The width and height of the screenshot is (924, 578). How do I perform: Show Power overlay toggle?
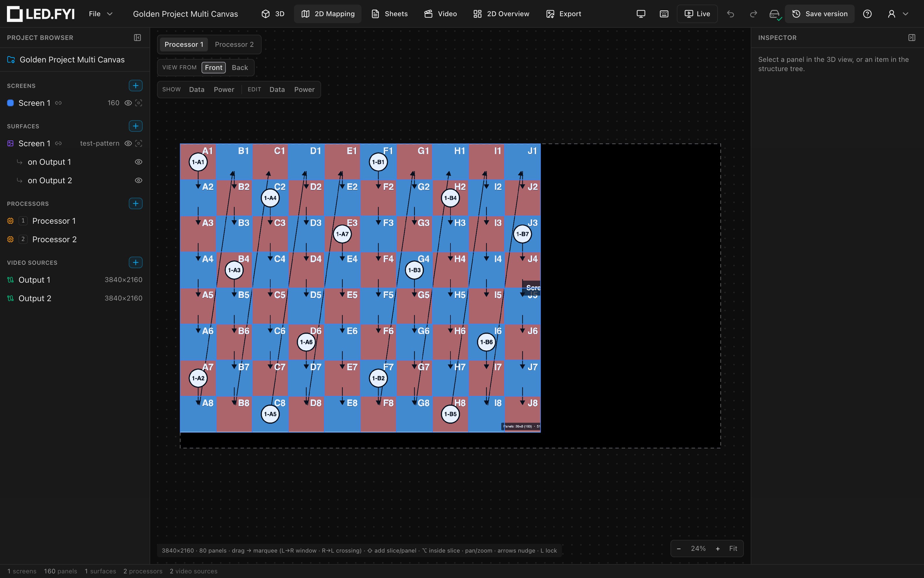tap(224, 90)
